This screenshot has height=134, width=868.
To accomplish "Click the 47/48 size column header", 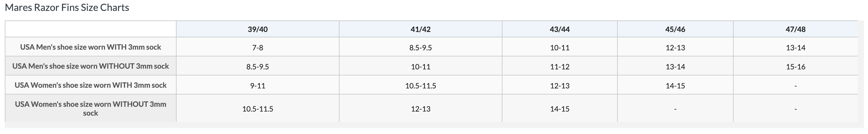I will (795, 29).
